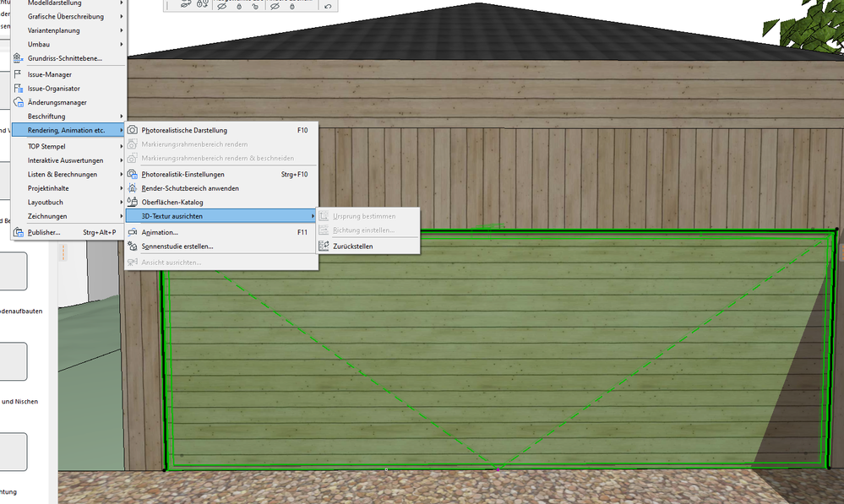Click the disabled Ursprung bestimmen entry
Viewport: 844px width, 504px height.
click(368, 216)
